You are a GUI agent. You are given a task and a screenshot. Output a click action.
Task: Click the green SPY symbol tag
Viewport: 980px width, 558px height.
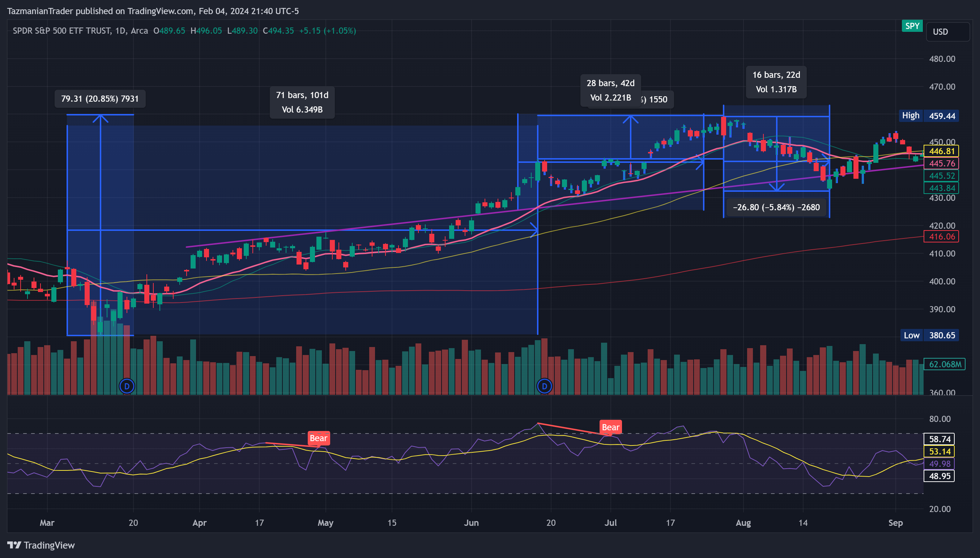pos(912,26)
